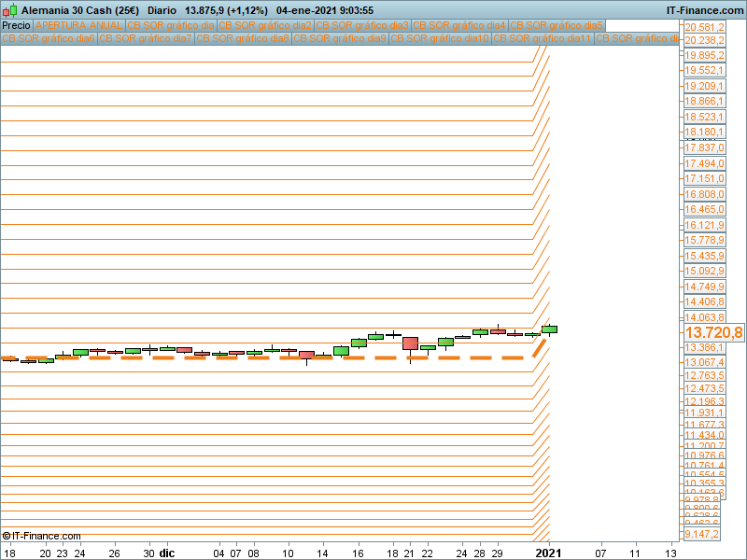Click the latest green candle at 2021
Screen dimensions: 747x560
(x=549, y=329)
